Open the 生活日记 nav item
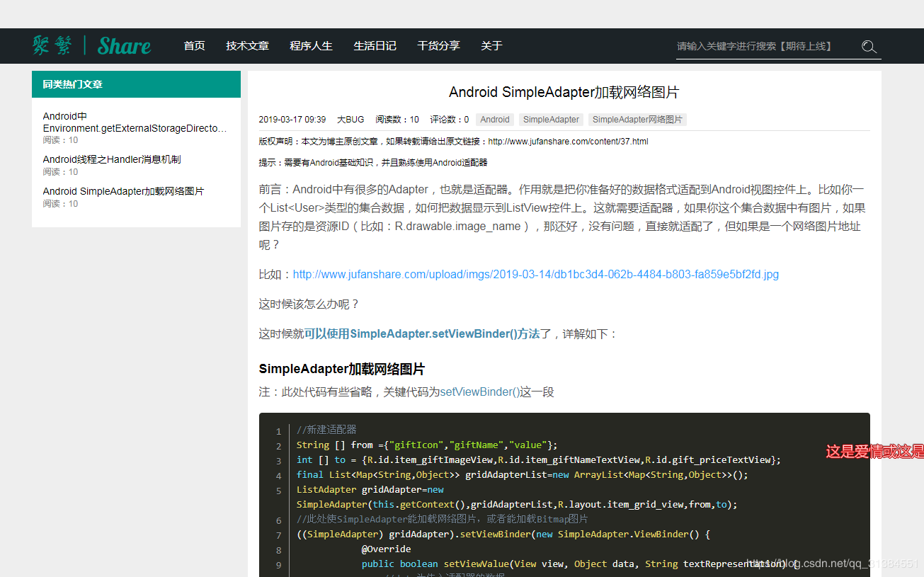924x577 pixels. tap(375, 46)
